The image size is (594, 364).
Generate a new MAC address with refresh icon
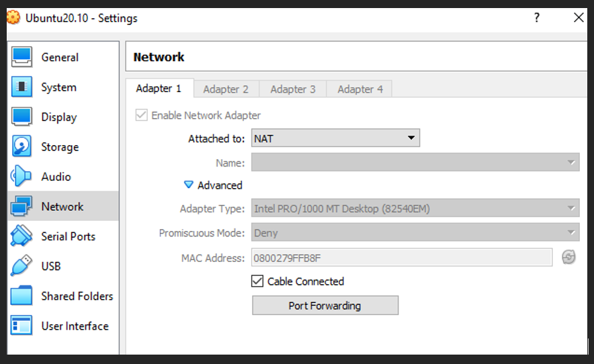(x=568, y=257)
